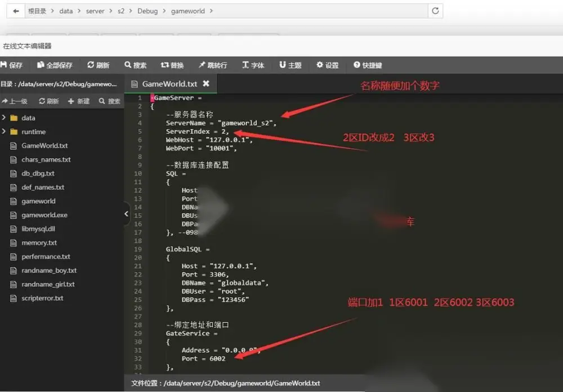Collapse the sidebar with the chevron handle
Image resolution: width=563 pixels, height=392 pixels.
click(126, 214)
